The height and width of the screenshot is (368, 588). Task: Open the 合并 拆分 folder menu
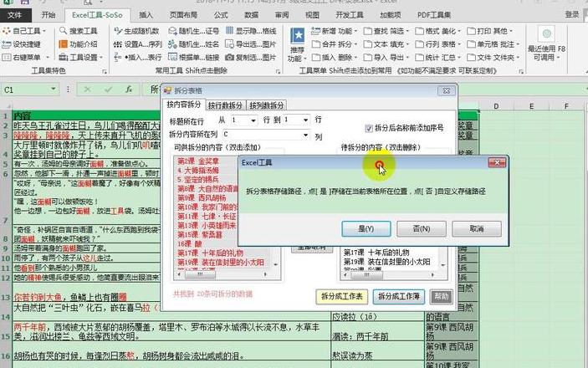[334, 44]
